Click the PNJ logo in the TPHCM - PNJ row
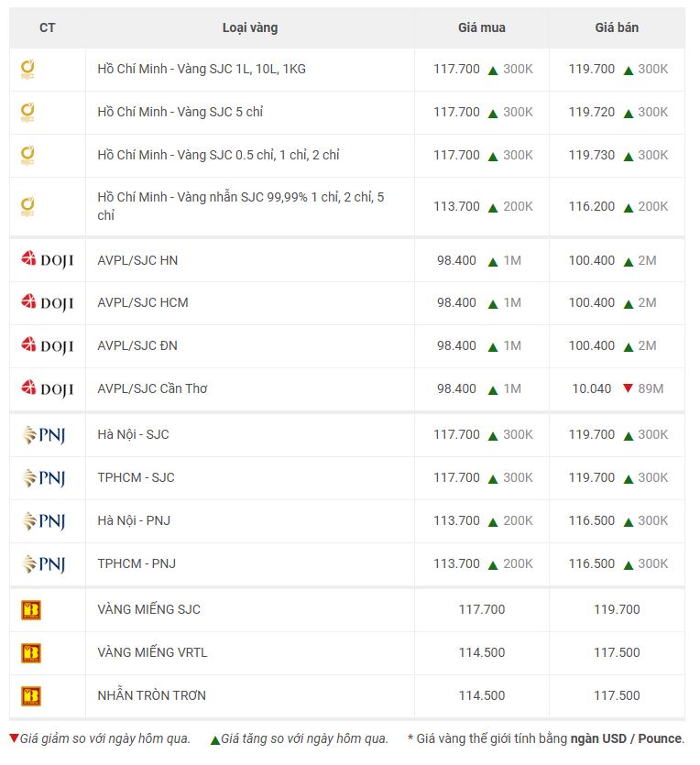The width and height of the screenshot is (700, 765). click(x=44, y=563)
